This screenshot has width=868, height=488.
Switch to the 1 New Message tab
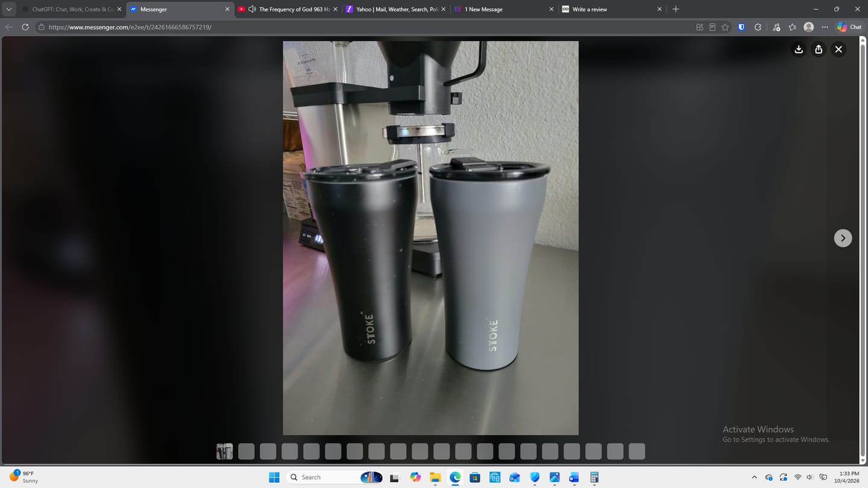tap(505, 9)
